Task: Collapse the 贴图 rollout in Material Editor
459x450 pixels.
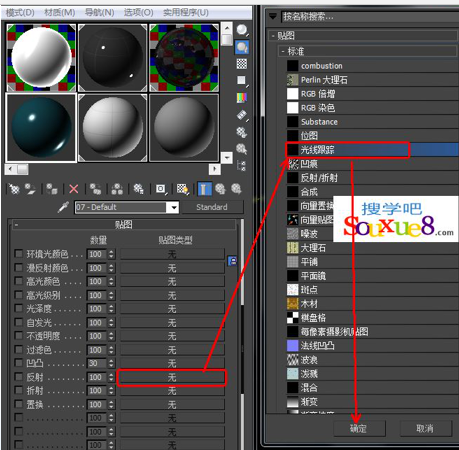Action: pos(16,225)
